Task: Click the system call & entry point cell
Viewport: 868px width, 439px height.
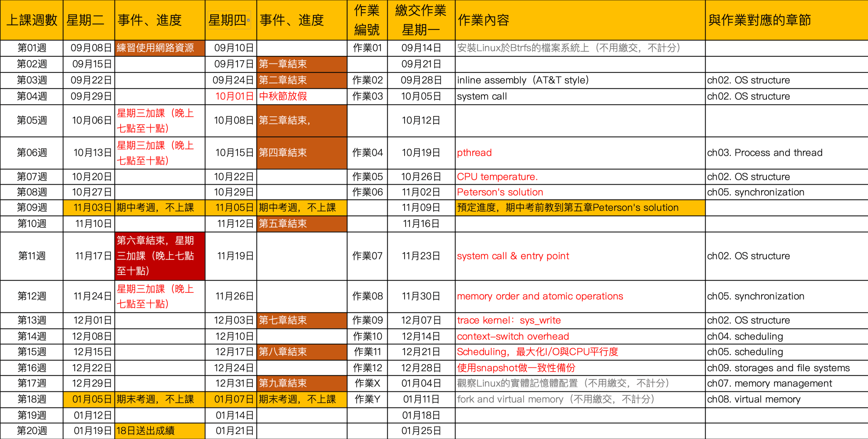Action: (x=513, y=256)
